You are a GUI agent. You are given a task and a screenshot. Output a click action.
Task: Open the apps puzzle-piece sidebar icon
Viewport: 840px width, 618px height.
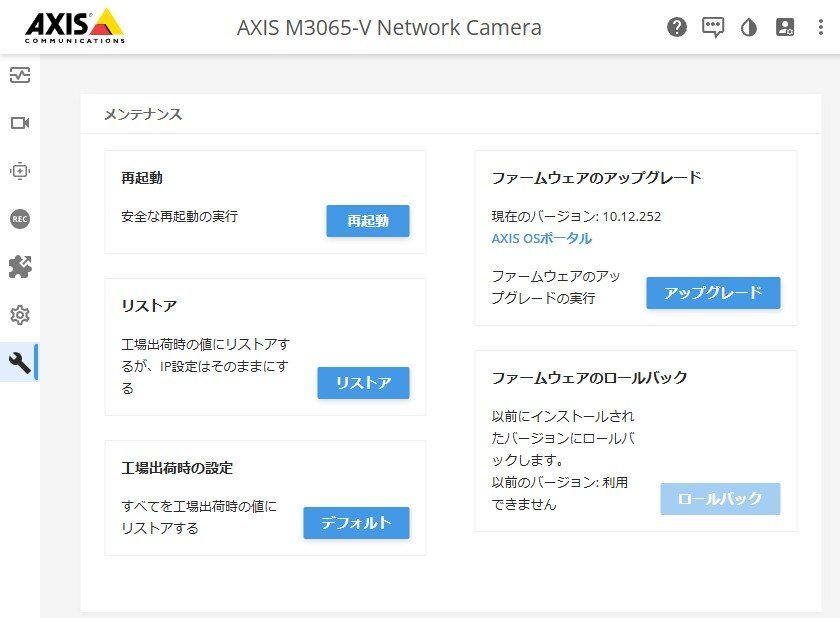click(20, 267)
